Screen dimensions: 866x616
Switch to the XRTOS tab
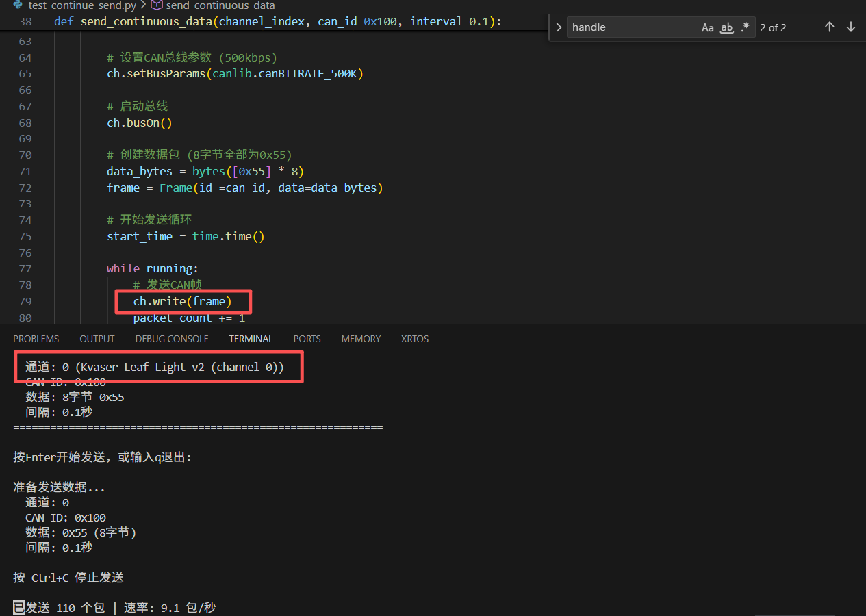coord(415,339)
